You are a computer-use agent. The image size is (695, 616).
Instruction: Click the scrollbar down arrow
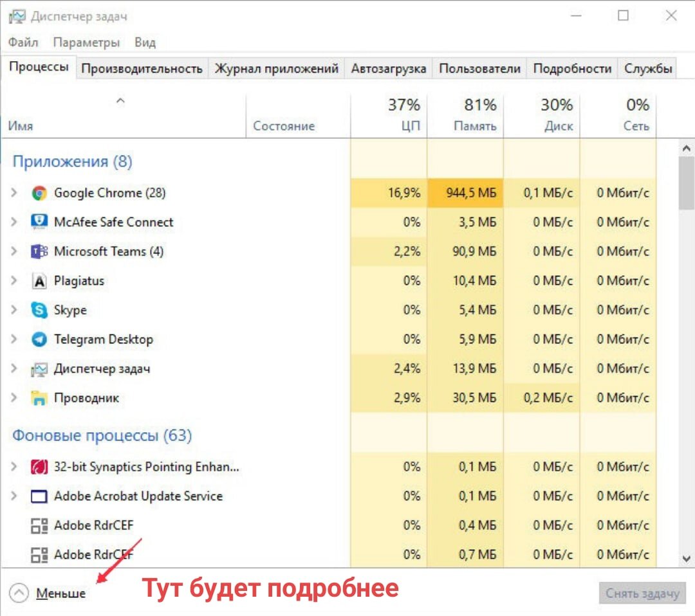[x=686, y=559]
